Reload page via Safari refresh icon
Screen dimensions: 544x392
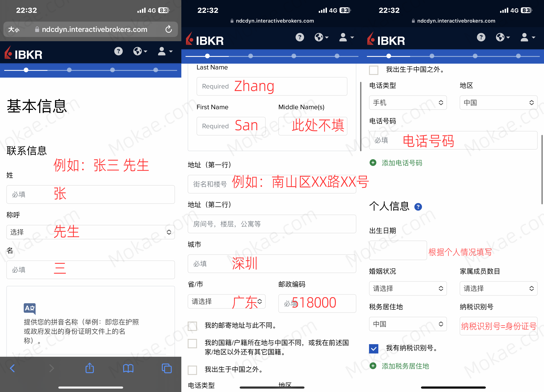click(169, 29)
